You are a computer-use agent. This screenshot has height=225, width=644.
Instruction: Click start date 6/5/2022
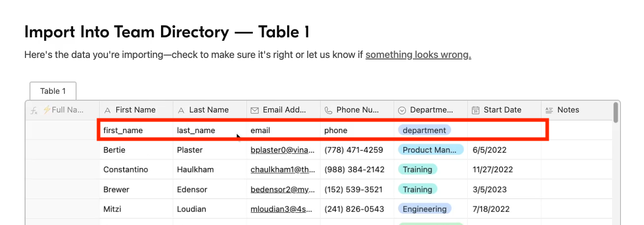[x=489, y=150]
